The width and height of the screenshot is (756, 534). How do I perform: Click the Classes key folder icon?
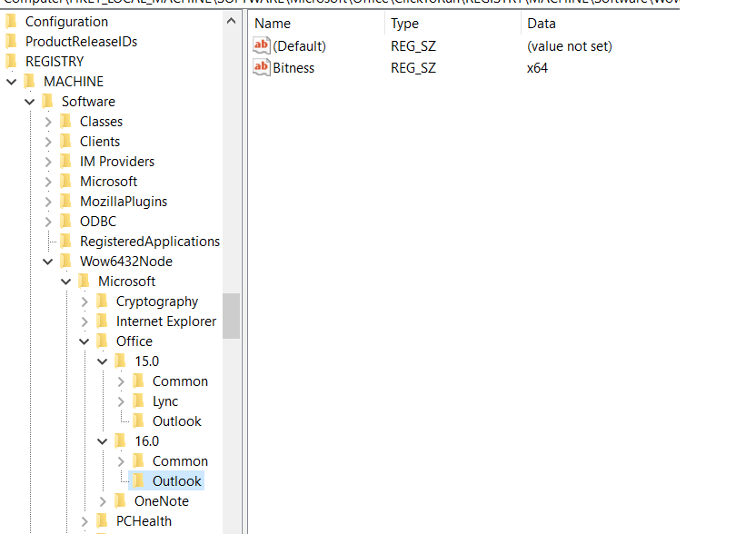pyautogui.click(x=66, y=122)
